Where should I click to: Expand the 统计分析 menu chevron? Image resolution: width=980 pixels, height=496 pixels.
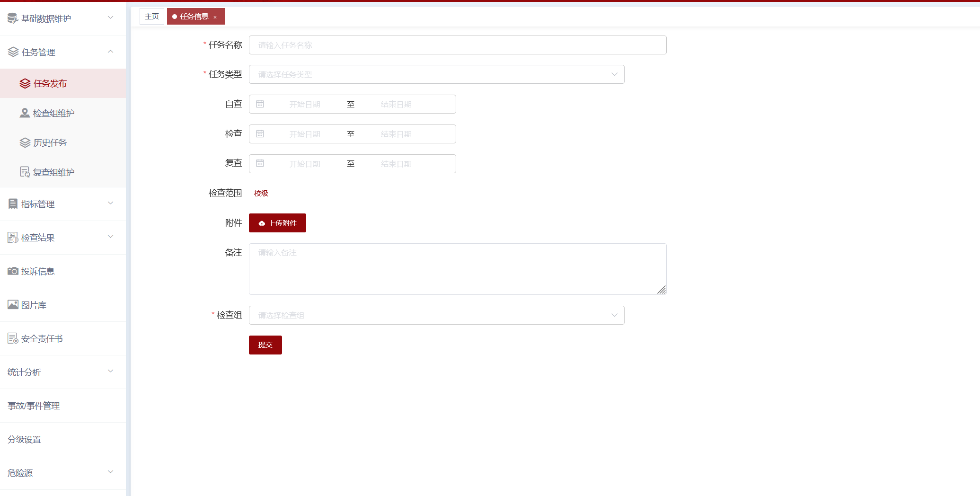[111, 371]
